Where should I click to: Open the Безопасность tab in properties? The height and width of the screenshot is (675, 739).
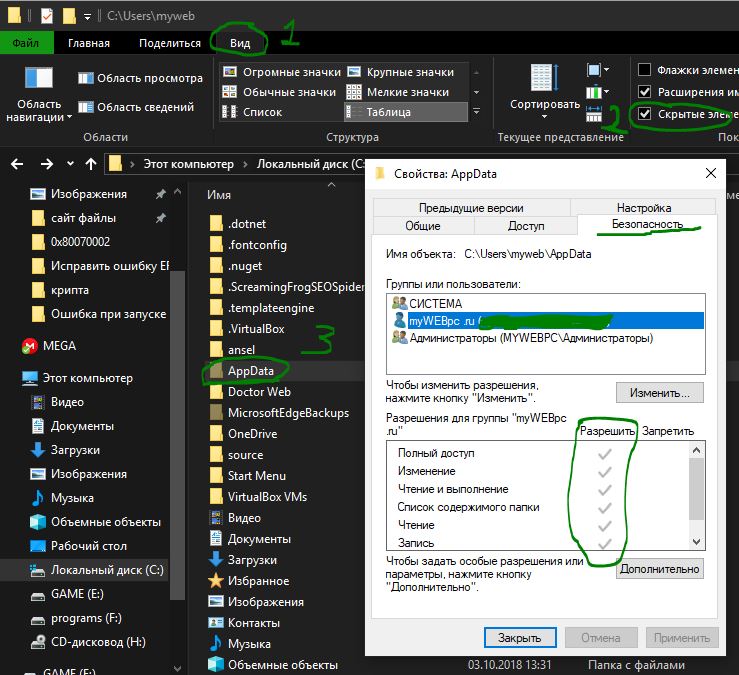point(647,224)
